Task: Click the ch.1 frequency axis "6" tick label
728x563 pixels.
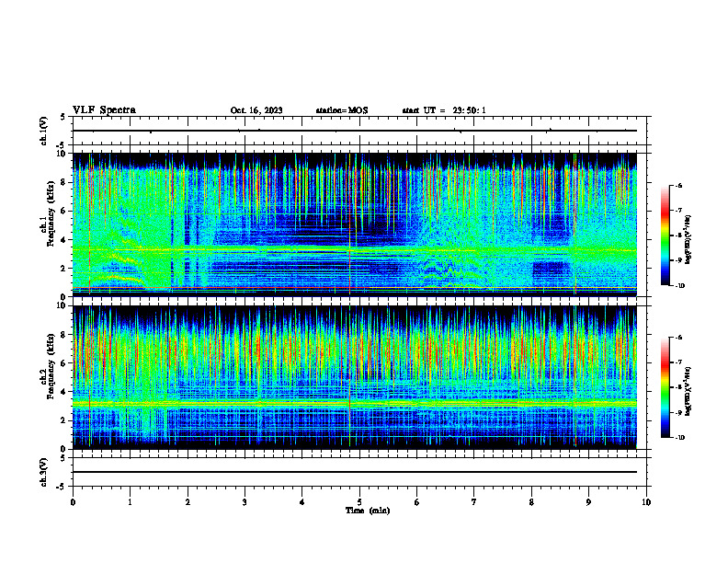Action: point(64,211)
